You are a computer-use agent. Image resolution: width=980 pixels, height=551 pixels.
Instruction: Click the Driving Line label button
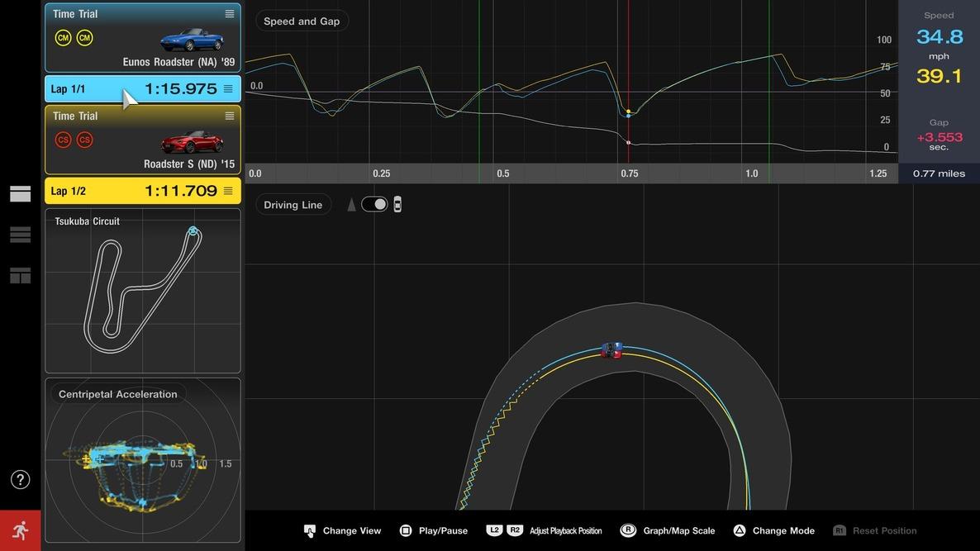click(293, 202)
